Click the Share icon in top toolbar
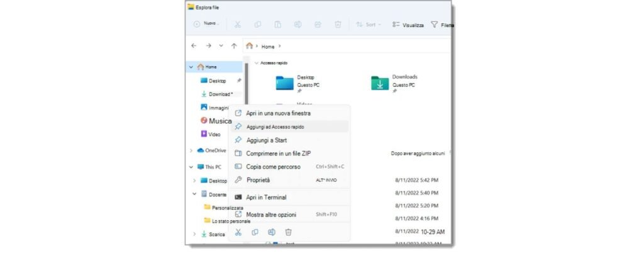Viewport: 644px width, 253px height. pyautogui.click(x=318, y=25)
